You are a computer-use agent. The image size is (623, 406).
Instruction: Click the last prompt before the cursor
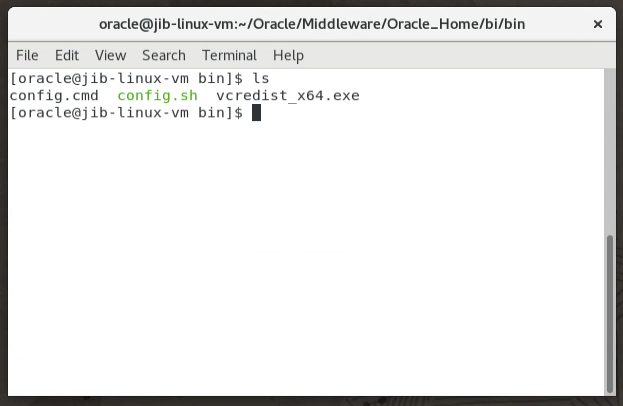pyautogui.click(x=126, y=113)
